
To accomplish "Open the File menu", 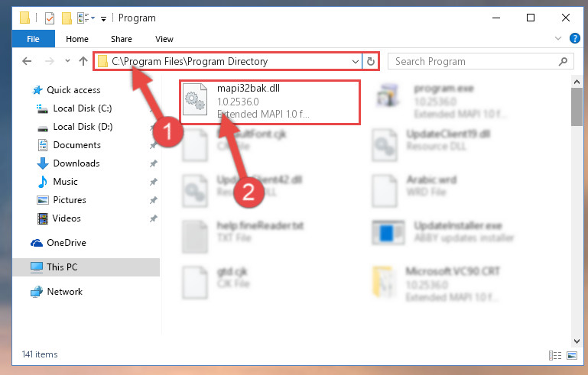I will coord(34,39).
